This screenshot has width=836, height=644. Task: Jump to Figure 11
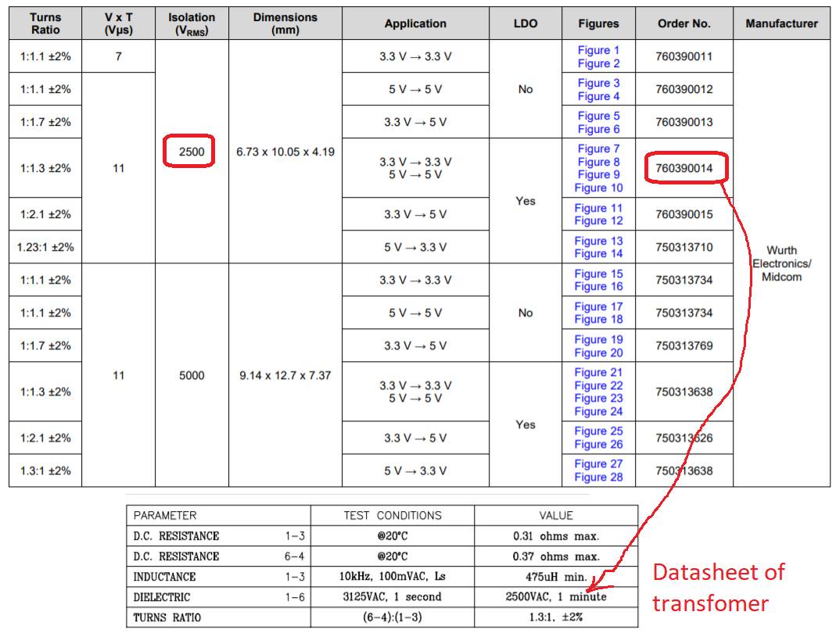(598, 208)
